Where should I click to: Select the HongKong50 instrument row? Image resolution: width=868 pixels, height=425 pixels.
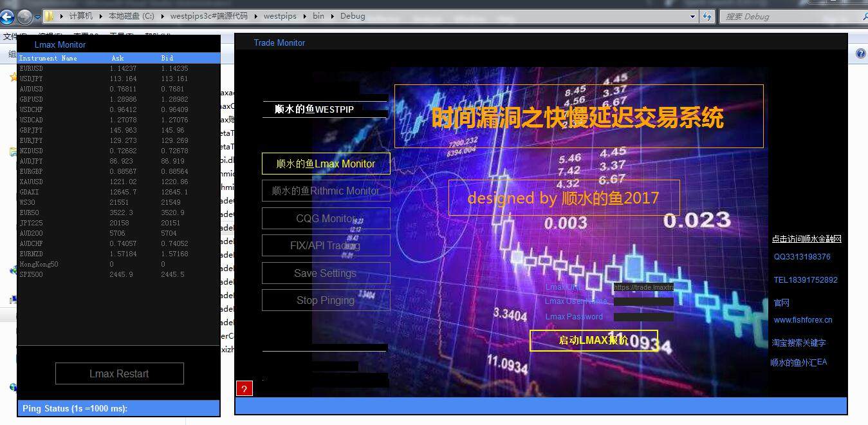119,264
